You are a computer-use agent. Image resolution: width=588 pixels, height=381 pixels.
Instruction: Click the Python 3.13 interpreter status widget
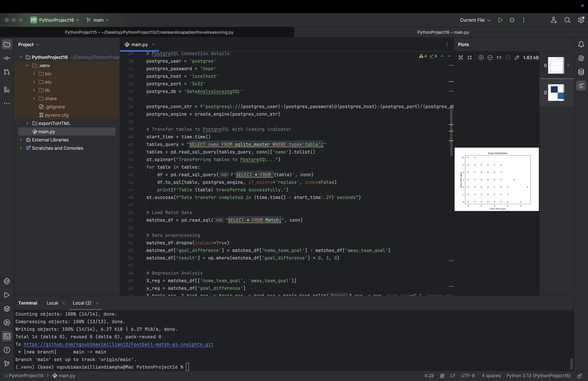538,376
